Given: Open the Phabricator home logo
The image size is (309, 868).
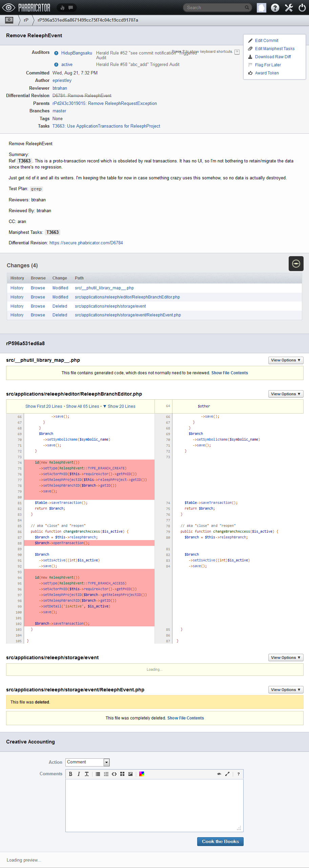Looking at the screenshot, I should click(x=26, y=7).
